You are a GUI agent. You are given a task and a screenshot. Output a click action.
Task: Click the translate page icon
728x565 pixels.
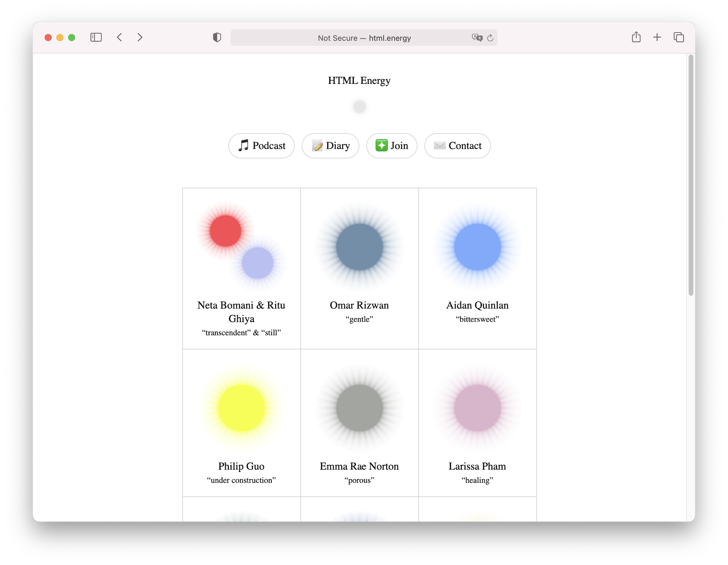click(x=477, y=38)
